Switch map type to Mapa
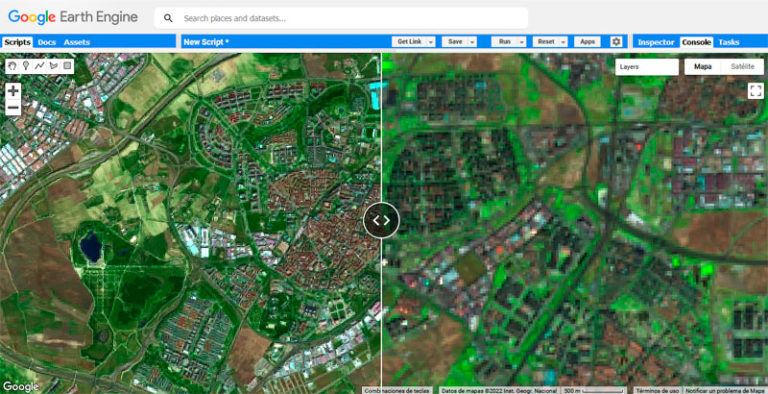This screenshot has height=394, width=768. click(x=703, y=67)
